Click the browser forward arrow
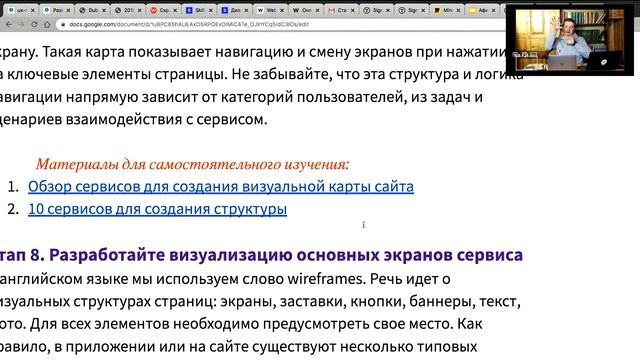 (21, 24)
